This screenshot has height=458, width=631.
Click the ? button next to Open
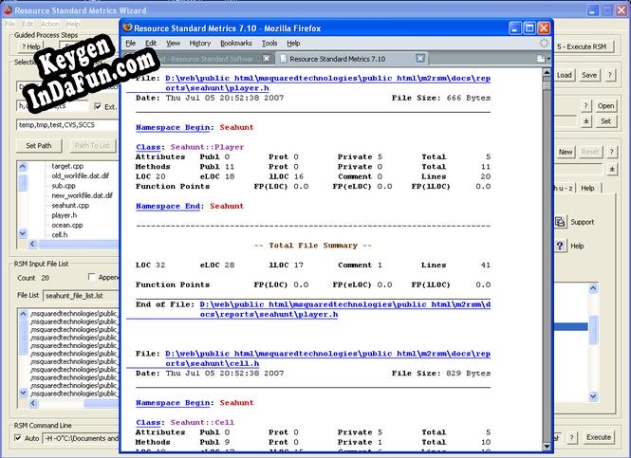pyautogui.click(x=586, y=106)
